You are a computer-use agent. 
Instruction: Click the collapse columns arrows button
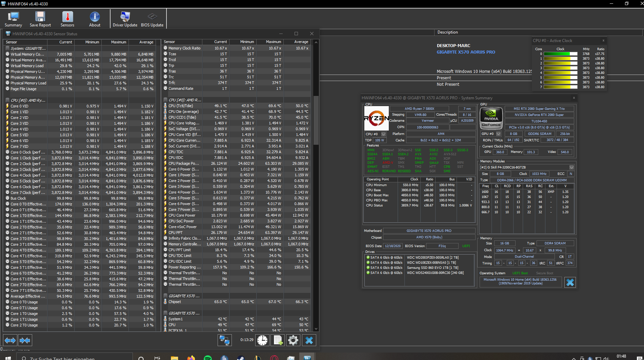click(x=25, y=340)
